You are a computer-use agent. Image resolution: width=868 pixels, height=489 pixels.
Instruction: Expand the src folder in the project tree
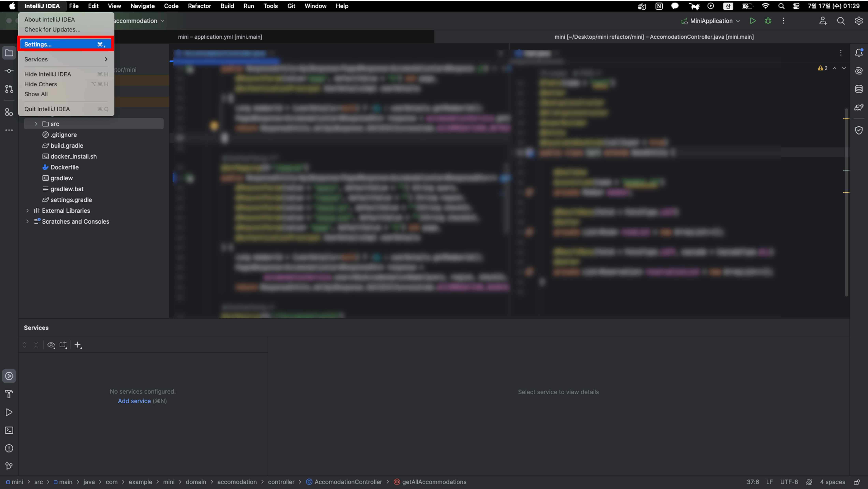click(36, 124)
